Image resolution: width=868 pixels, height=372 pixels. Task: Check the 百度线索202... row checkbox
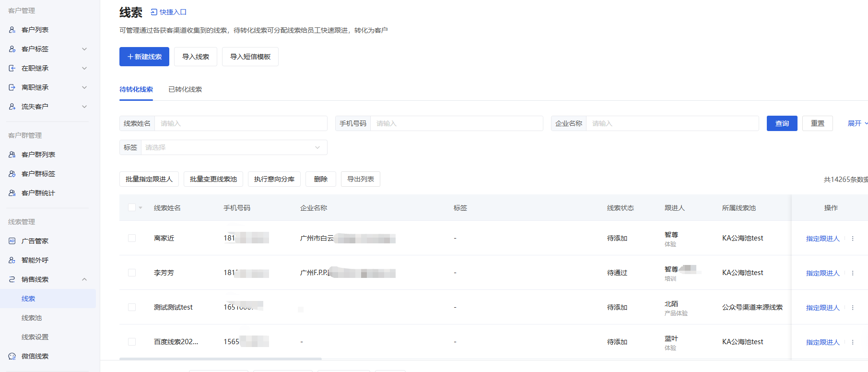pyautogui.click(x=132, y=342)
